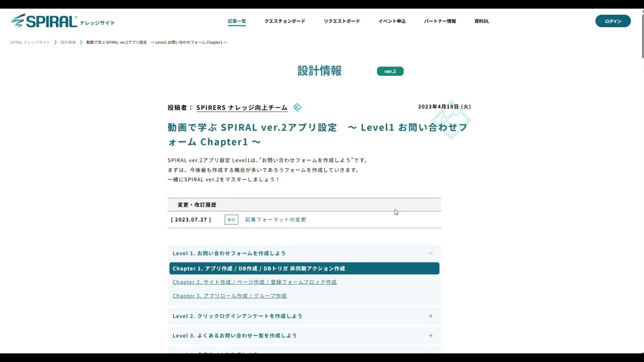The image size is (644, 362).
Task: Click the [ 2023.07.27 ] revision date
Action: tap(191, 220)
